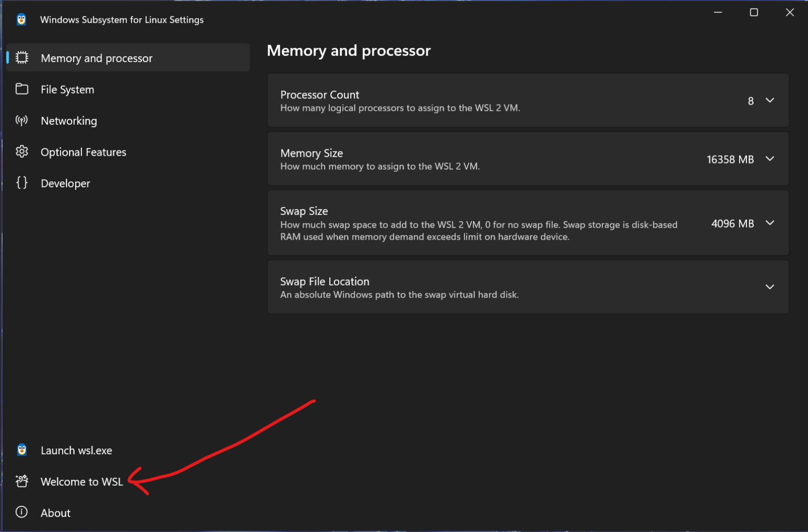Open the Optional Features page

coord(83,151)
